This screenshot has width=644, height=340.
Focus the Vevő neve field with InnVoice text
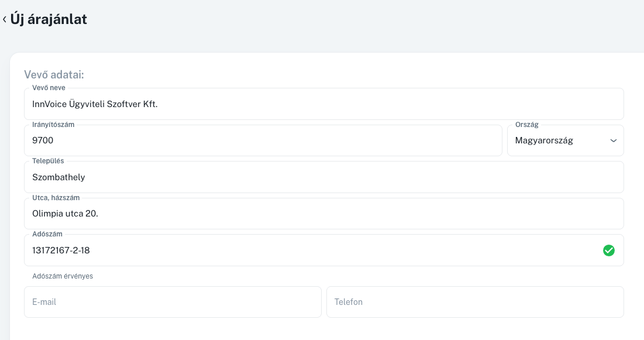(x=323, y=104)
